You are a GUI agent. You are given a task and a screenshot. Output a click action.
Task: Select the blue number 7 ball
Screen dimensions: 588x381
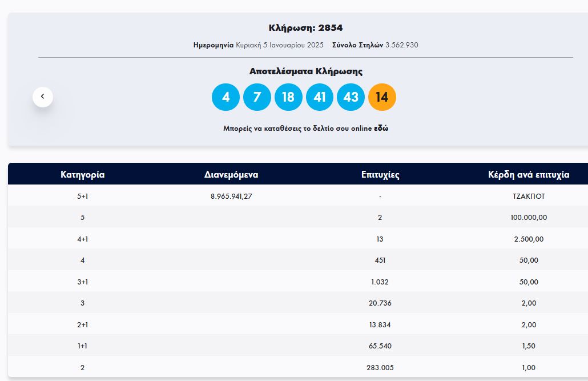(x=257, y=97)
